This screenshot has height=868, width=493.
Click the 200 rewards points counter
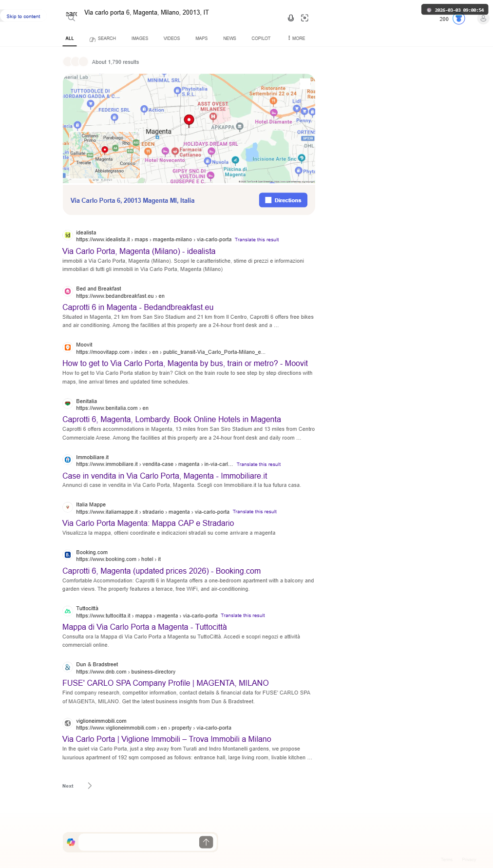[444, 19]
